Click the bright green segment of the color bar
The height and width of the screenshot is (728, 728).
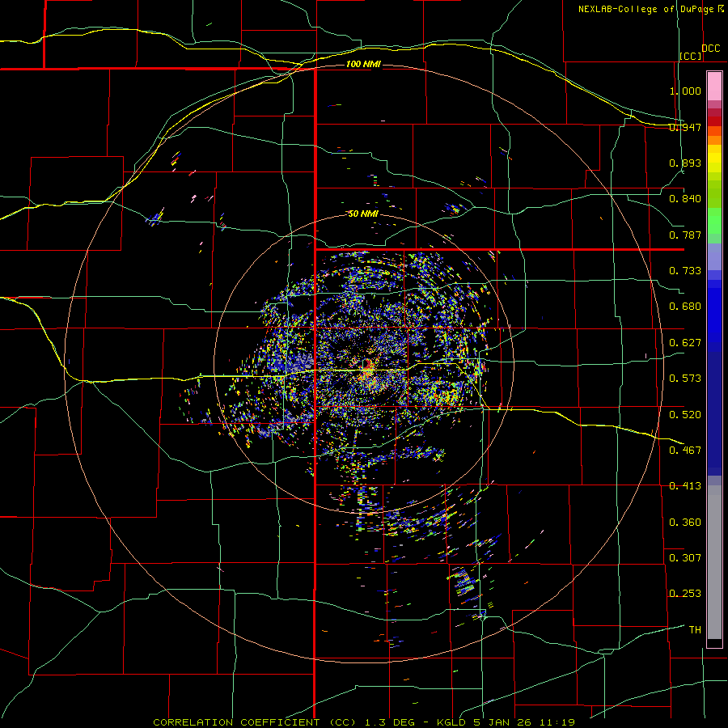[x=714, y=221]
